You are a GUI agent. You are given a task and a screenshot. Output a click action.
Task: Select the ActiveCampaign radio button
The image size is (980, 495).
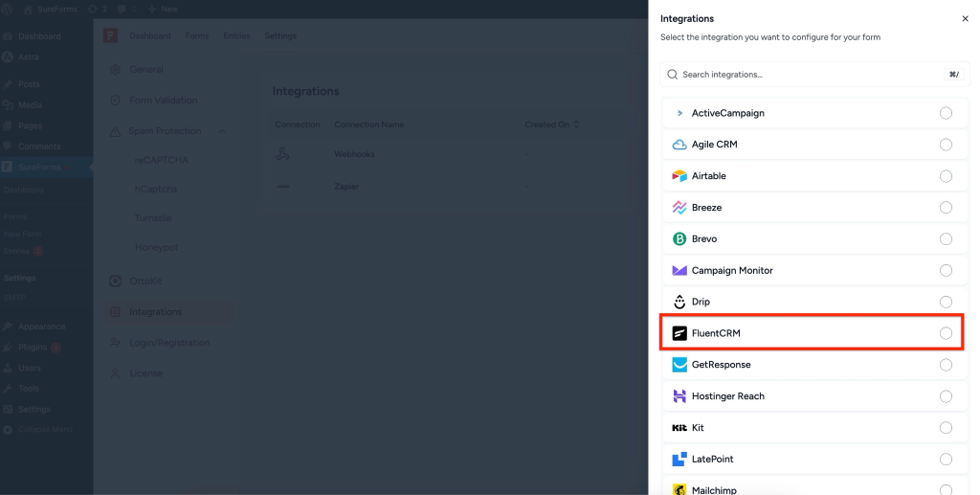[946, 113]
